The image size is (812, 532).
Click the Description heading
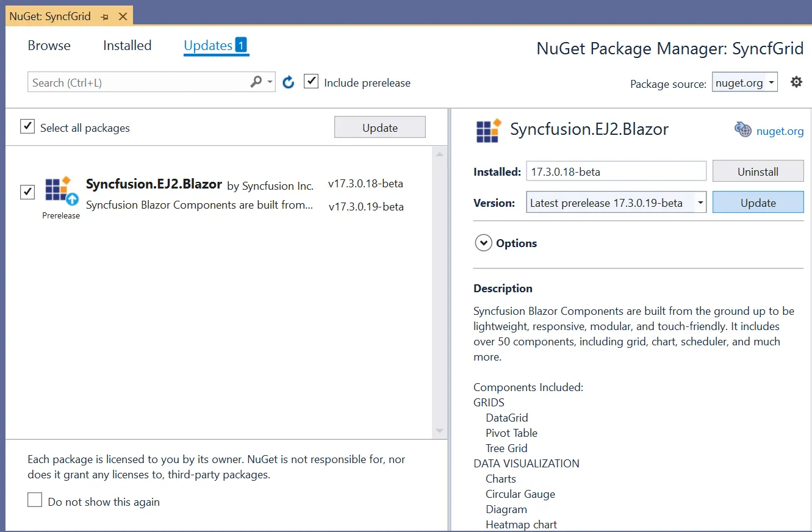tap(503, 288)
